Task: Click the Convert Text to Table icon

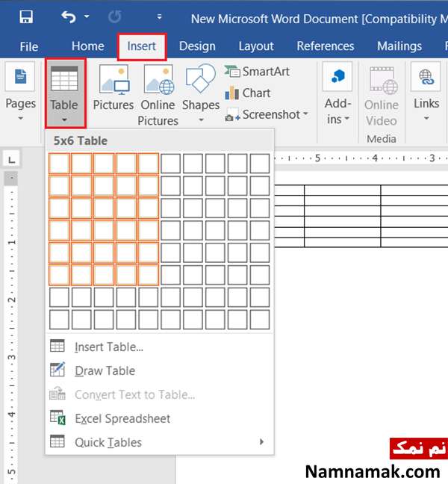Action: click(x=57, y=394)
